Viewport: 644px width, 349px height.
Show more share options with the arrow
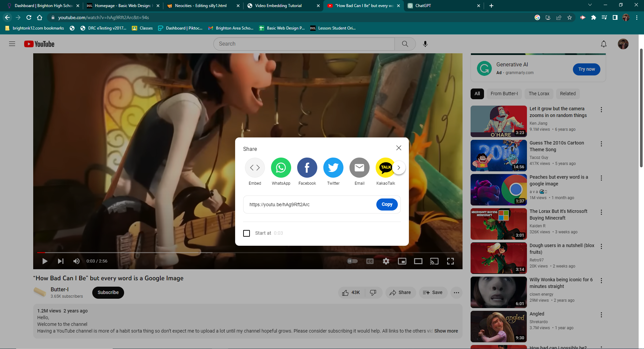(399, 168)
